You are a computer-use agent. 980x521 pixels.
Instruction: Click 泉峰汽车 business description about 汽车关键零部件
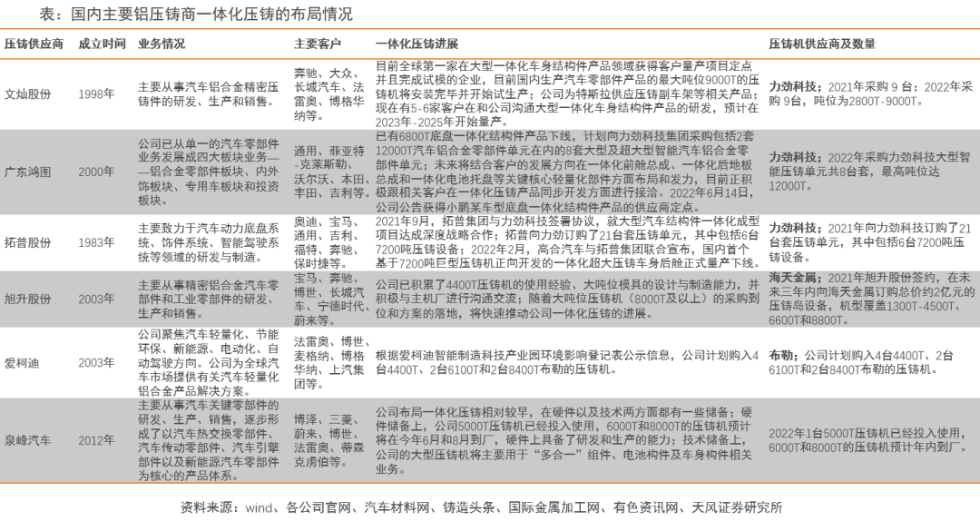[208, 440]
